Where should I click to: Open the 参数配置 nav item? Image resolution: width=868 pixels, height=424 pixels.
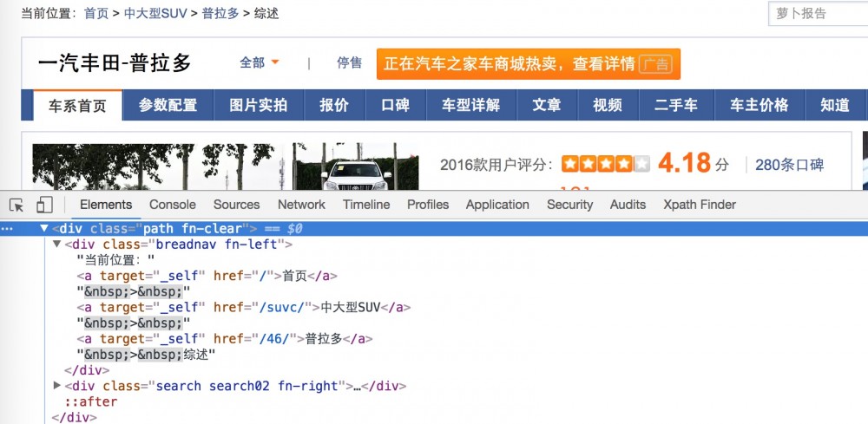[168, 105]
